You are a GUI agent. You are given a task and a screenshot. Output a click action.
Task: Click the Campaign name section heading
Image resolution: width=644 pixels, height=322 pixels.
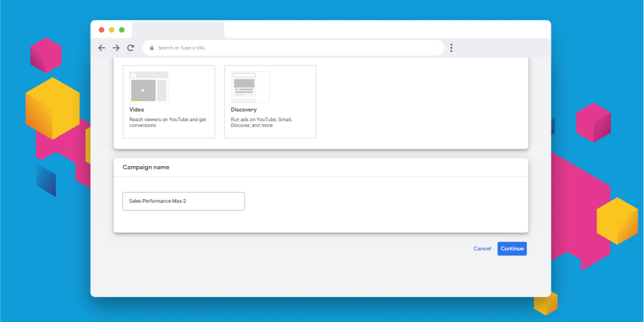point(146,167)
